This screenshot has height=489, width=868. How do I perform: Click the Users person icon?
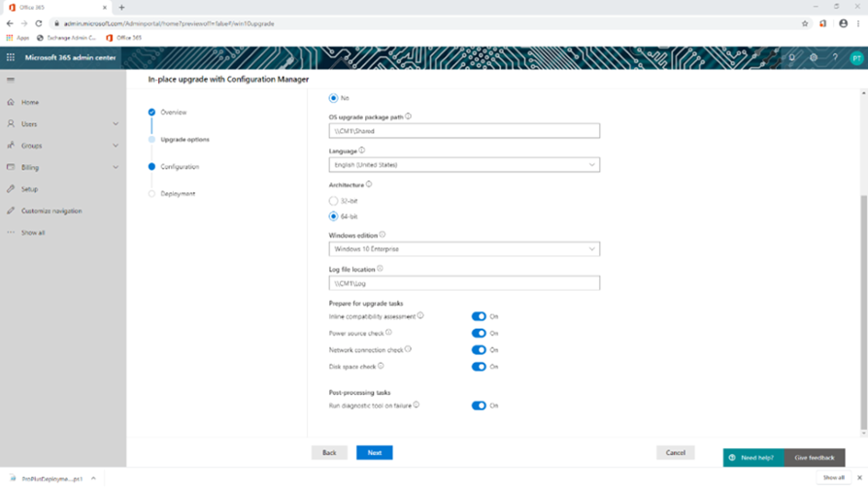(x=11, y=124)
